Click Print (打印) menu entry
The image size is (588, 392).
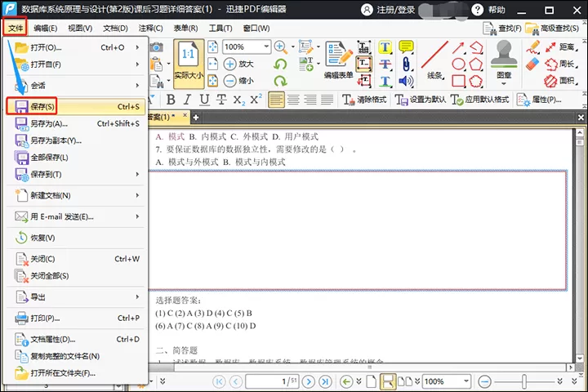tap(75, 318)
